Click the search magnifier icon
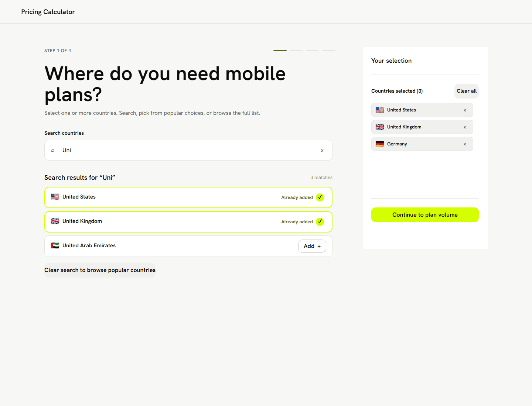 (53, 150)
